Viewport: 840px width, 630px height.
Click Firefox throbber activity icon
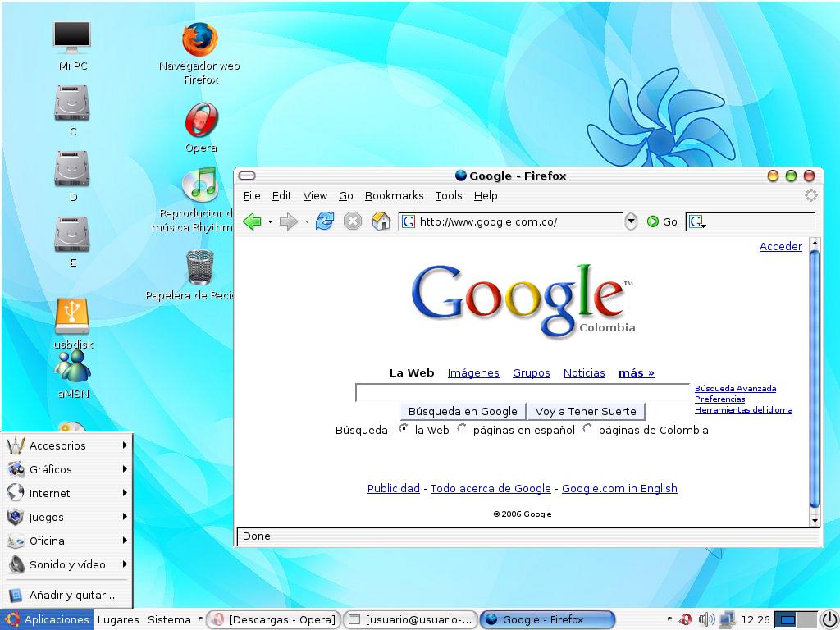click(x=811, y=195)
